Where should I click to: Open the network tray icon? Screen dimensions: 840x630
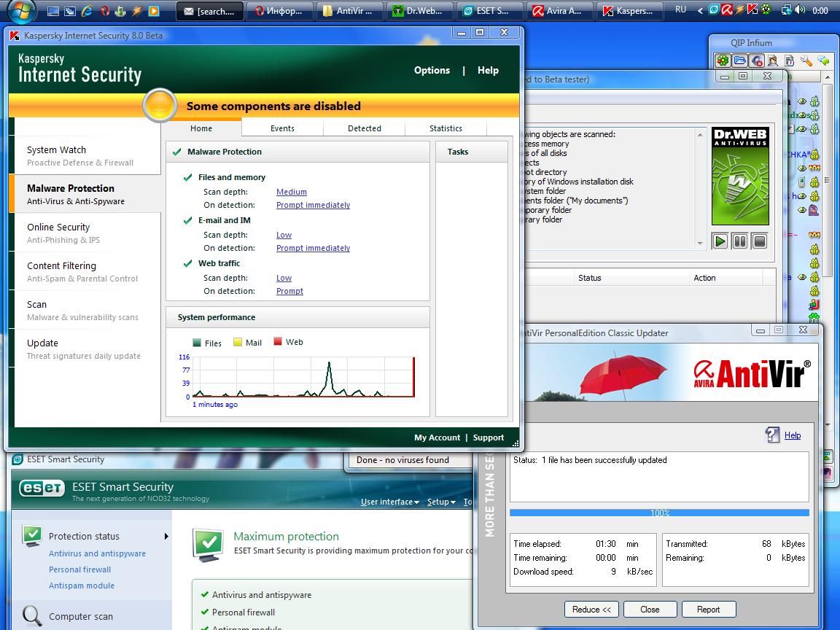click(787, 9)
